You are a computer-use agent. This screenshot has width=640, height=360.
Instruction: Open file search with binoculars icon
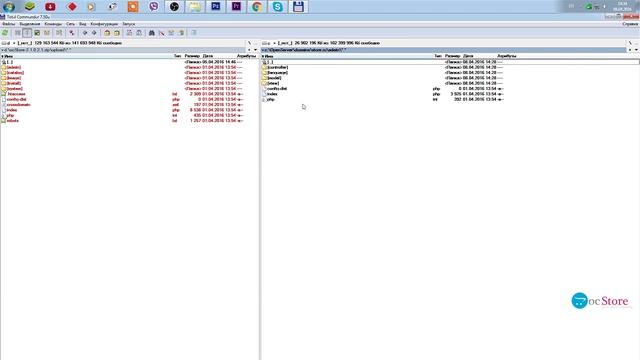click(151, 33)
